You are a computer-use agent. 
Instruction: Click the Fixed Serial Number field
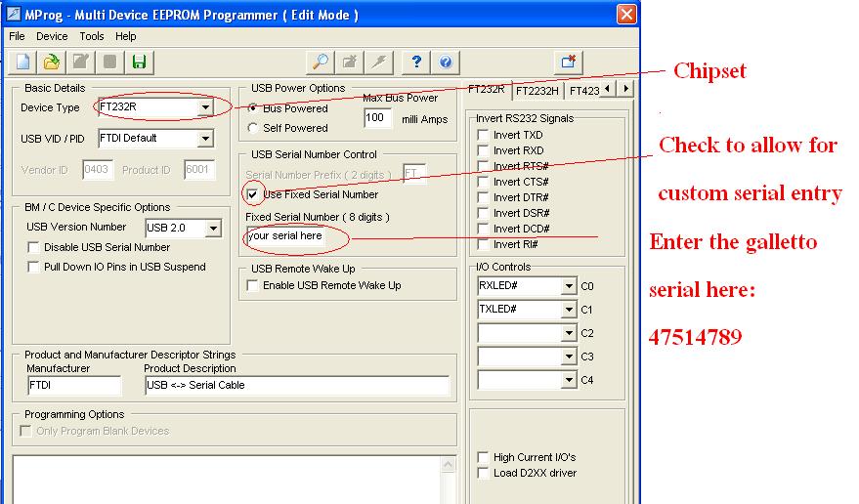tap(285, 236)
